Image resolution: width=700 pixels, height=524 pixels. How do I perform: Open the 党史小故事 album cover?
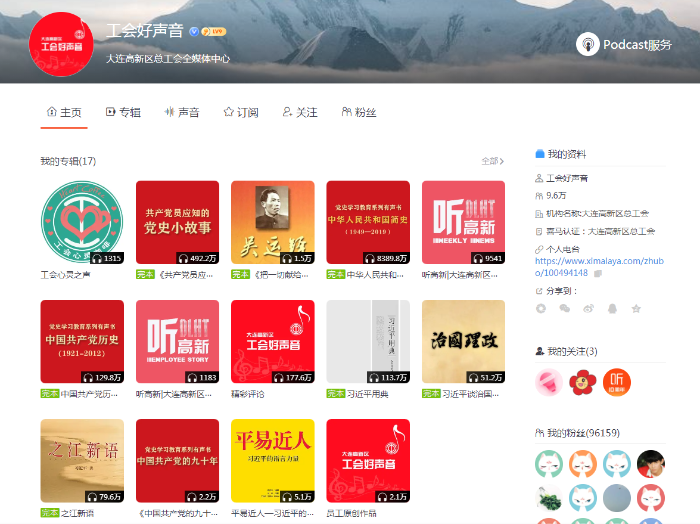(177, 222)
